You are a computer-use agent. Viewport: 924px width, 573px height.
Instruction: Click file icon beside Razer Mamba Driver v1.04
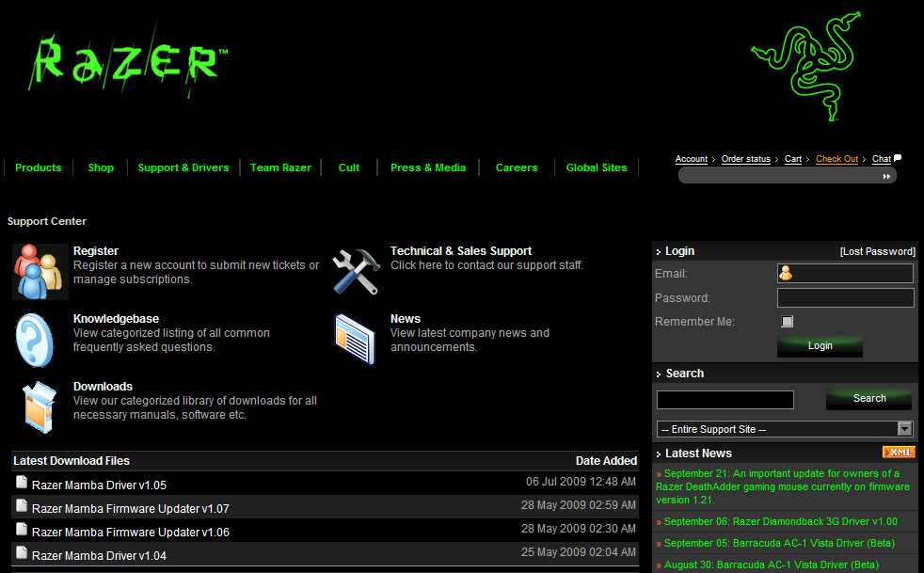click(22, 553)
